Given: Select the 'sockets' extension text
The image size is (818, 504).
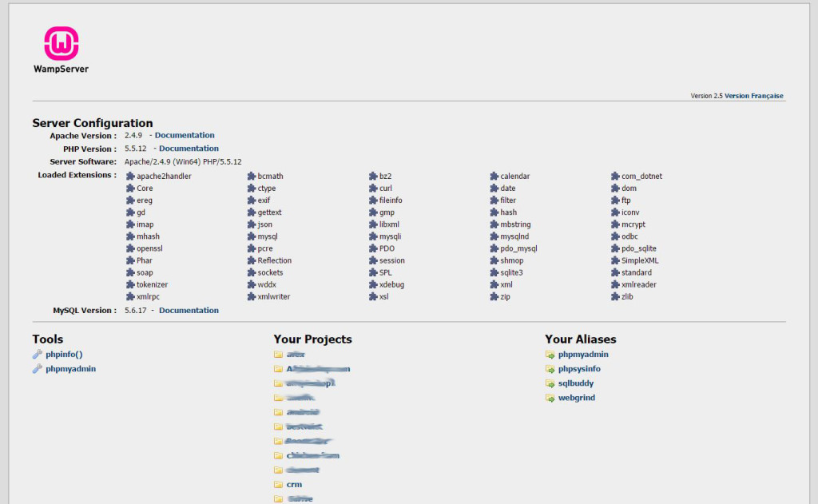Looking at the screenshot, I should coord(270,272).
